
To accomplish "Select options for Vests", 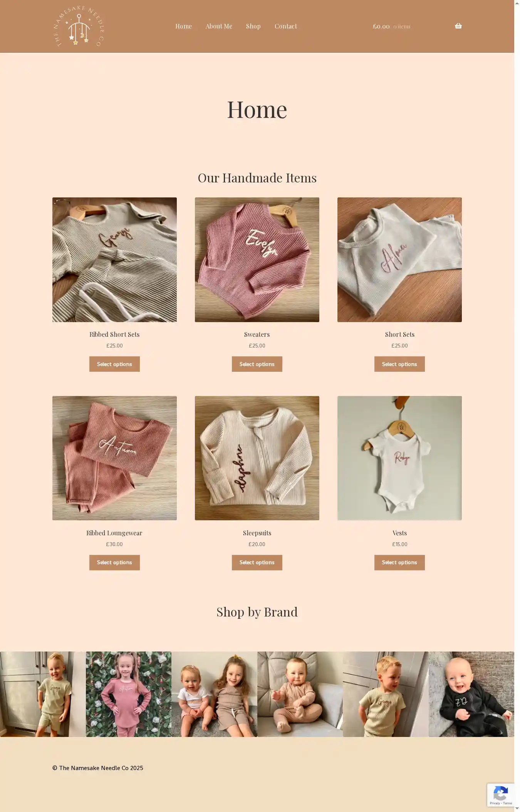I will tap(399, 563).
